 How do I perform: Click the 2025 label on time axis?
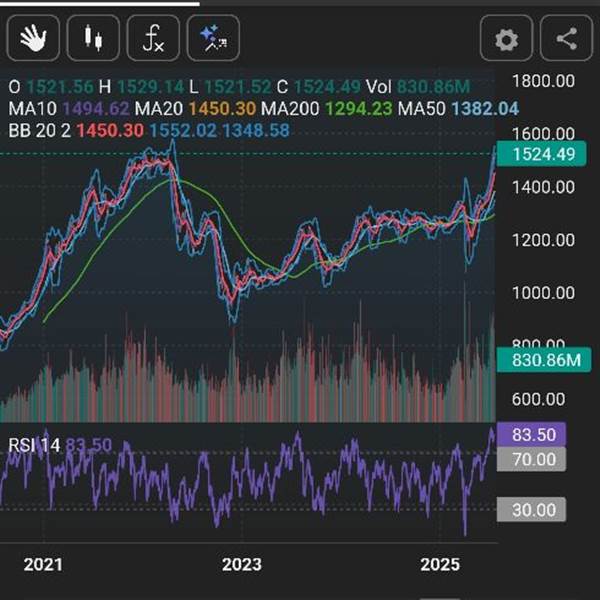click(x=440, y=564)
